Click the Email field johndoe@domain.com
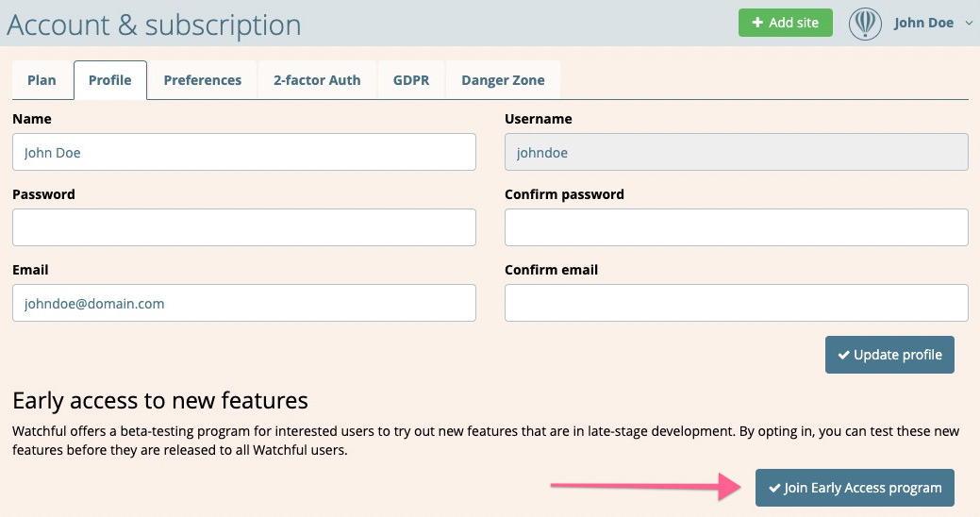Screen dimensions: 980x517 243,303
